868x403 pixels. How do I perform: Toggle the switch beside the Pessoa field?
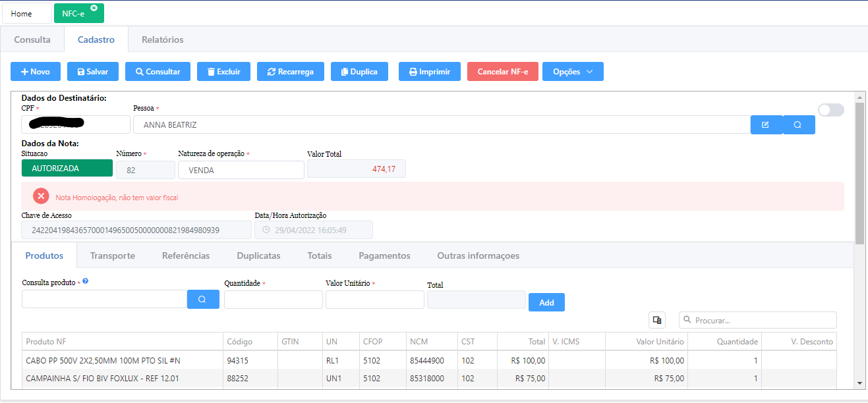(x=830, y=110)
